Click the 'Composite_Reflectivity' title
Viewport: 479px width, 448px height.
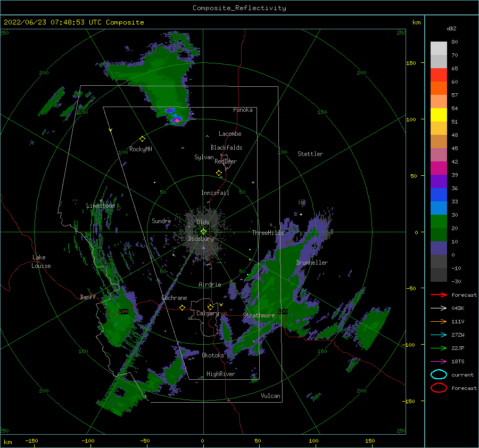click(x=240, y=8)
